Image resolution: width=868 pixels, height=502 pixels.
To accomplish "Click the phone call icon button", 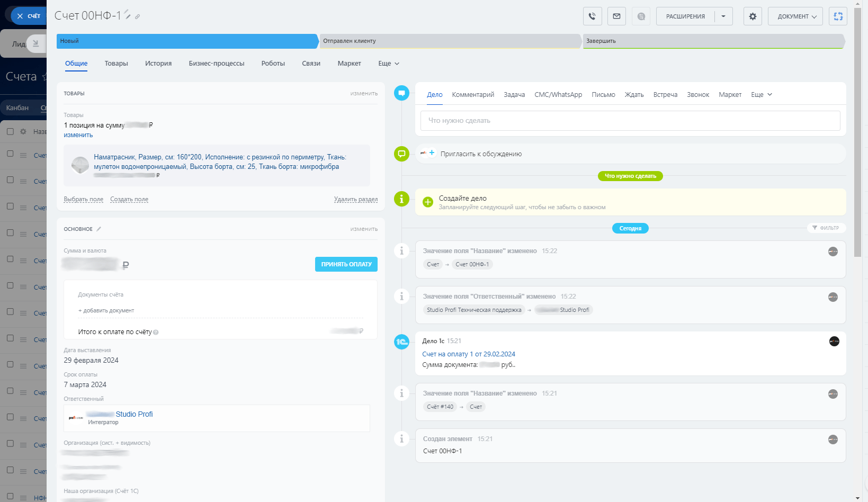I will tap(593, 16).
